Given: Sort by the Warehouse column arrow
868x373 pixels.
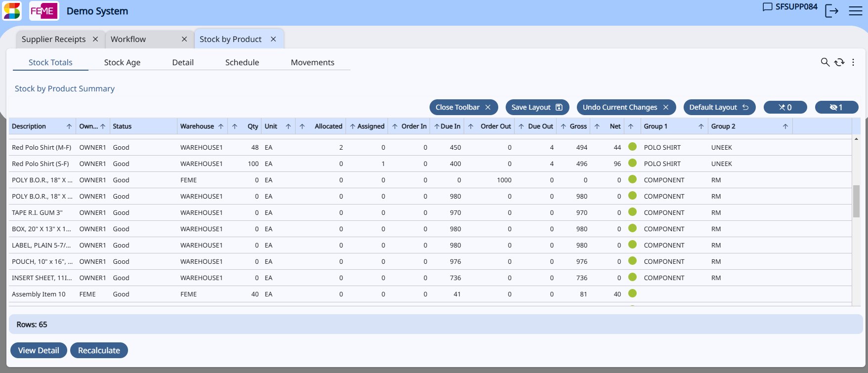Looking at the screenshot, I should click(x=221, y=126).
